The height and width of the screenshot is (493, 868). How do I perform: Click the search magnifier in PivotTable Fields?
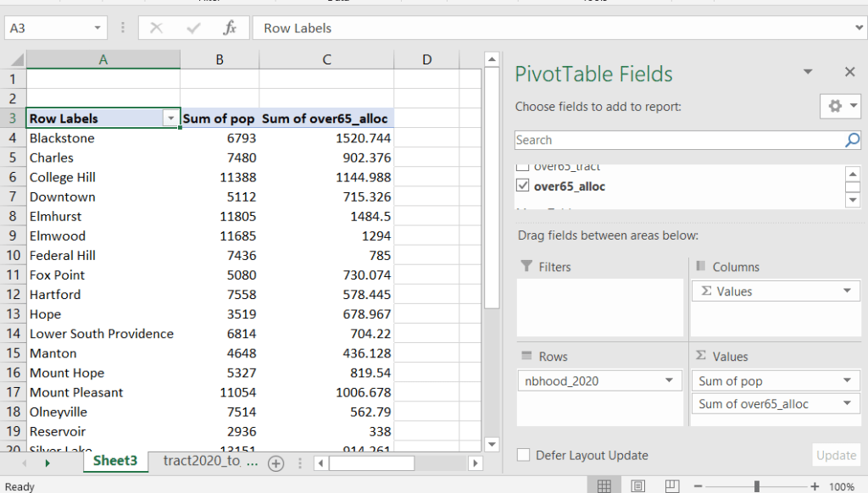[x=852, y=141]
